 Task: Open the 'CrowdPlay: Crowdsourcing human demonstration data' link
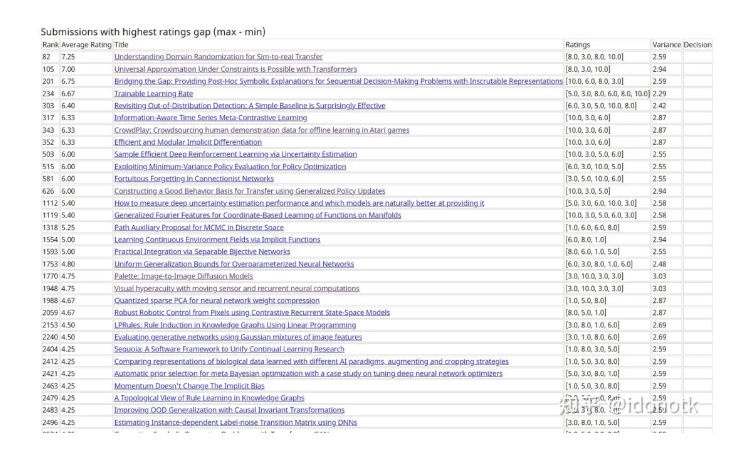point(261,130)
